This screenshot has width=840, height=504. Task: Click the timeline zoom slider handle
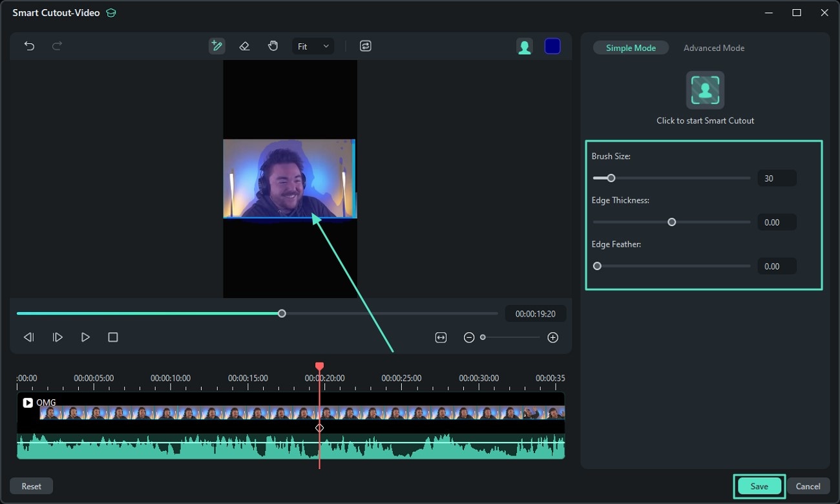pyautogui.click(x=483, y=337)
